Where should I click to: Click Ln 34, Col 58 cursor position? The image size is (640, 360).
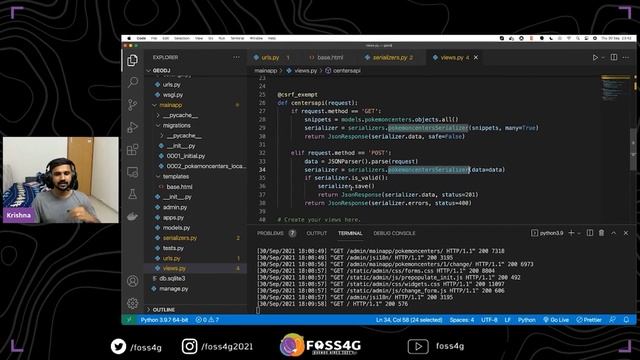coord(409,320)
